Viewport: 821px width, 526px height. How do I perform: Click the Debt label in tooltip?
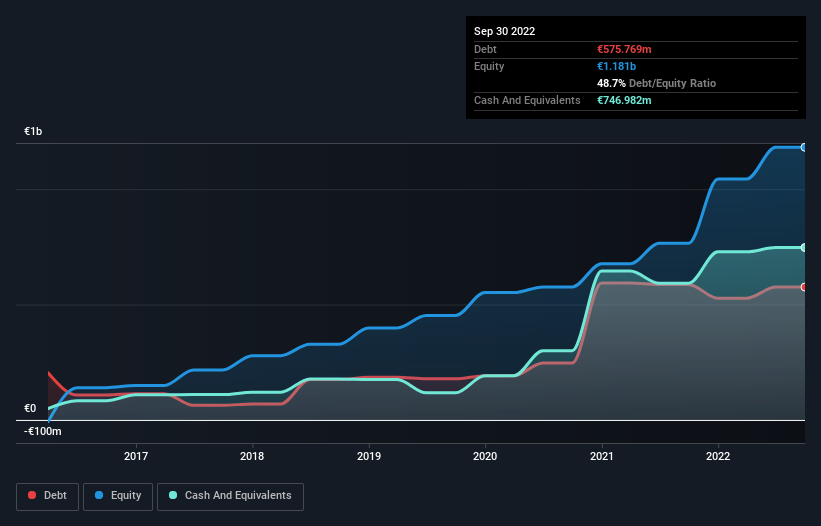485,49
